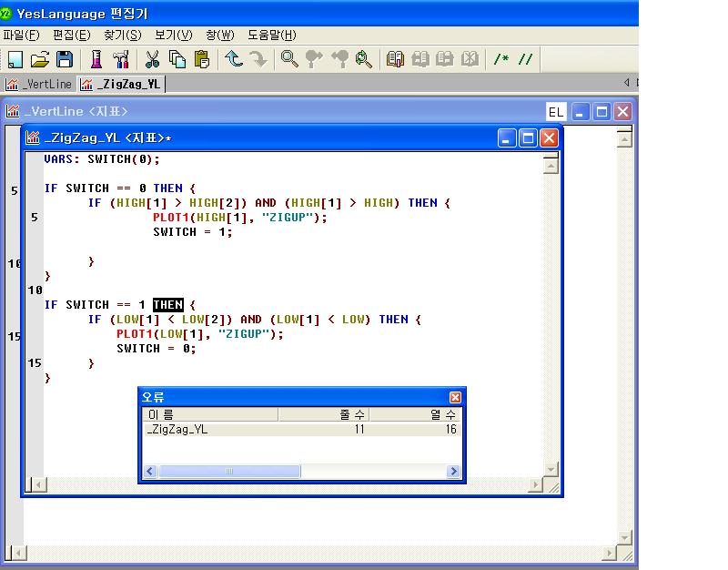This screenshot has height=570, width=728.
Task: Switch to the _VertLine tab
Action: pos(39,84)
